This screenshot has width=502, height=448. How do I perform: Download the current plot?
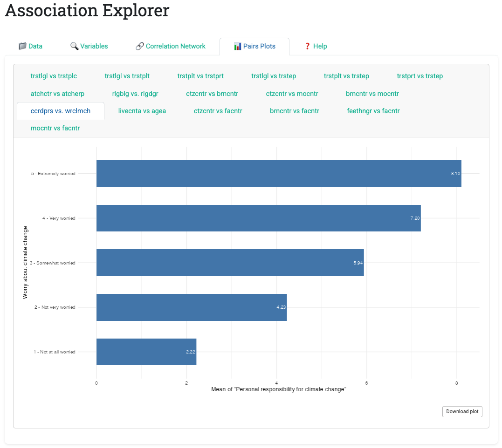click(x=462, y=411)
